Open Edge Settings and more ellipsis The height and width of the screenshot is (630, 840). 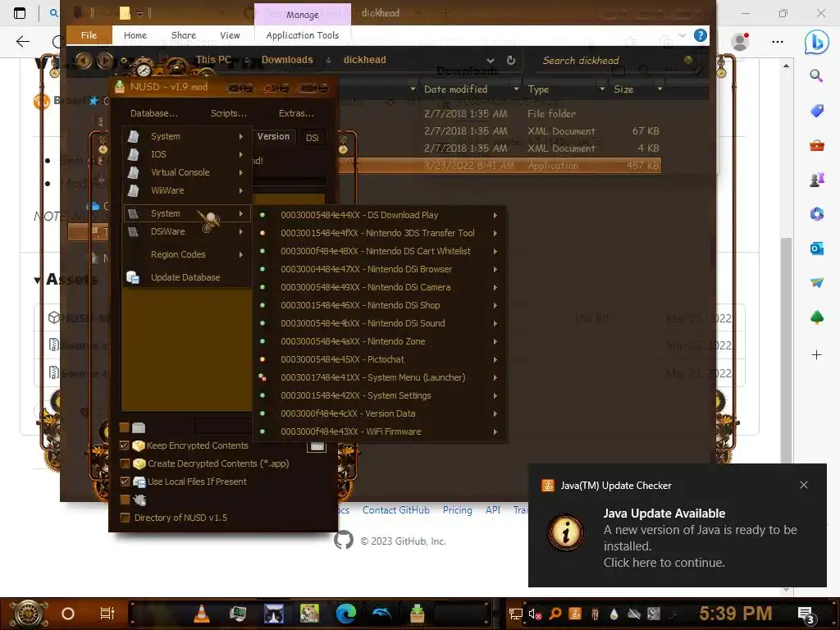click(x=778, y=41)
